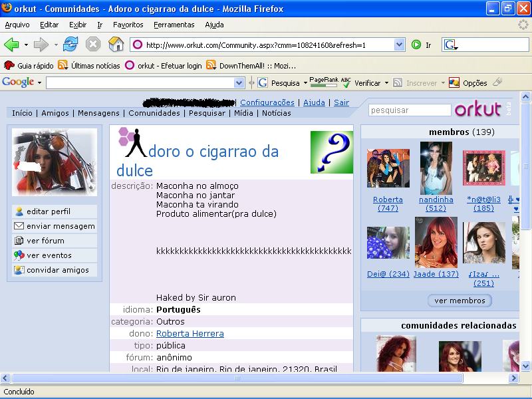Image resolution: width=532 pixels, height=399 pixels.
Task: Click convidar amigos in the sidebar
Action: tap(55, 270)
